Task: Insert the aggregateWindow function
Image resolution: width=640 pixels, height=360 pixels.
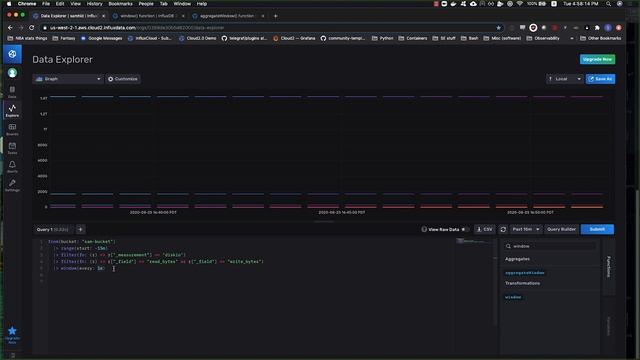Action: (525, 273)
